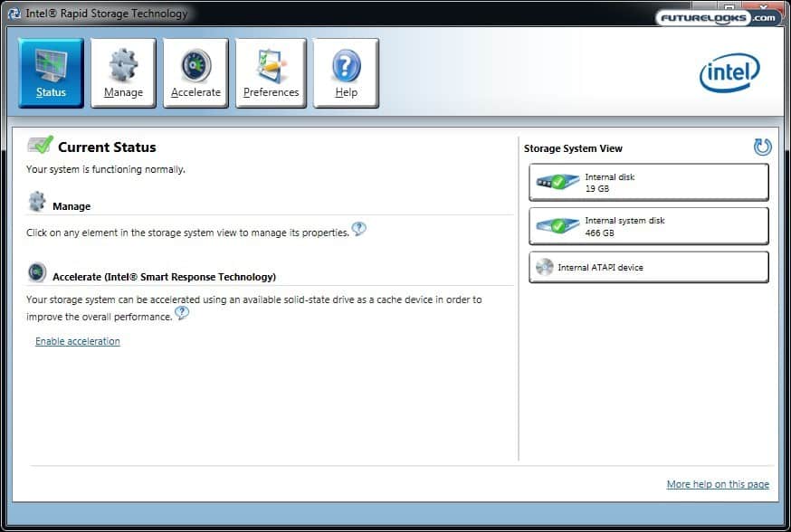Click the Current Status checkmark icon

(40, 146)
